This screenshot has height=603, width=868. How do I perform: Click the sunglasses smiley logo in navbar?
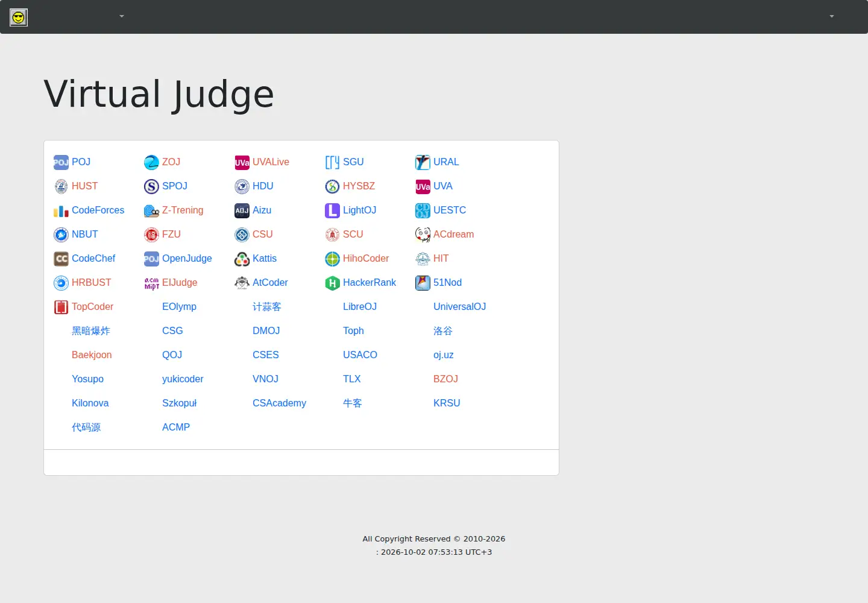pyautogui.click(x=19, y=17)
